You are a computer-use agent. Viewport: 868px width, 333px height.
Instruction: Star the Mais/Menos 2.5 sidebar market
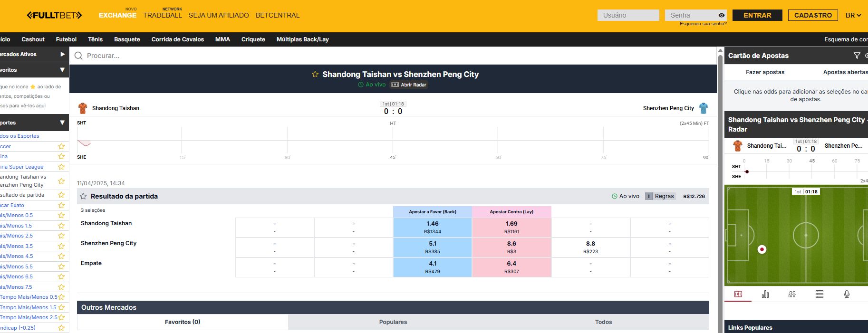pyautogui.click(x=61, y=236)
